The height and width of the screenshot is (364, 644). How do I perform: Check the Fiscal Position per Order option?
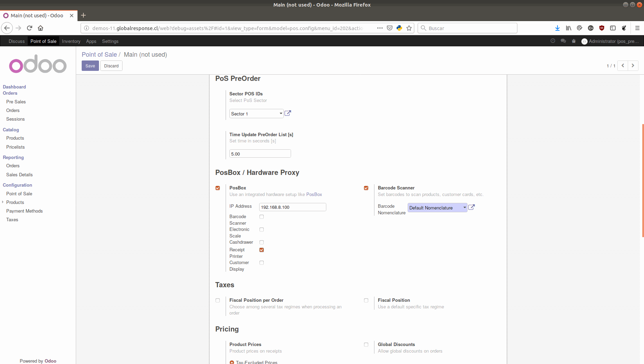[x=218, y=300]
